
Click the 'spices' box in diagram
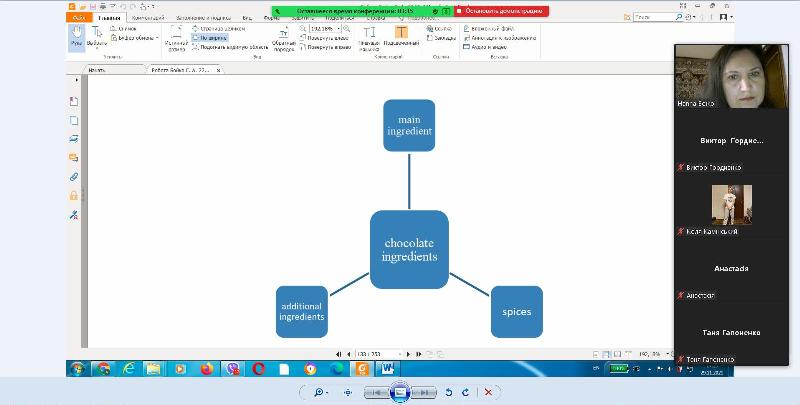(517, 312)
